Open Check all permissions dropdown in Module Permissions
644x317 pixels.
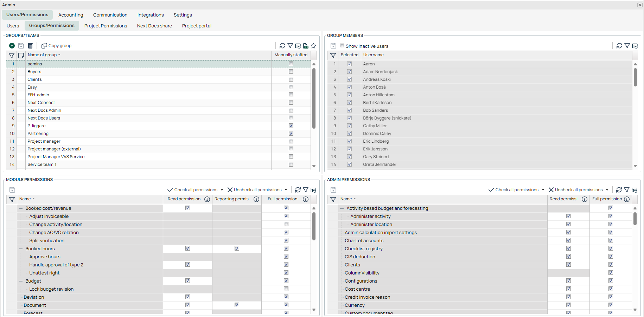(x=222, y=190)
